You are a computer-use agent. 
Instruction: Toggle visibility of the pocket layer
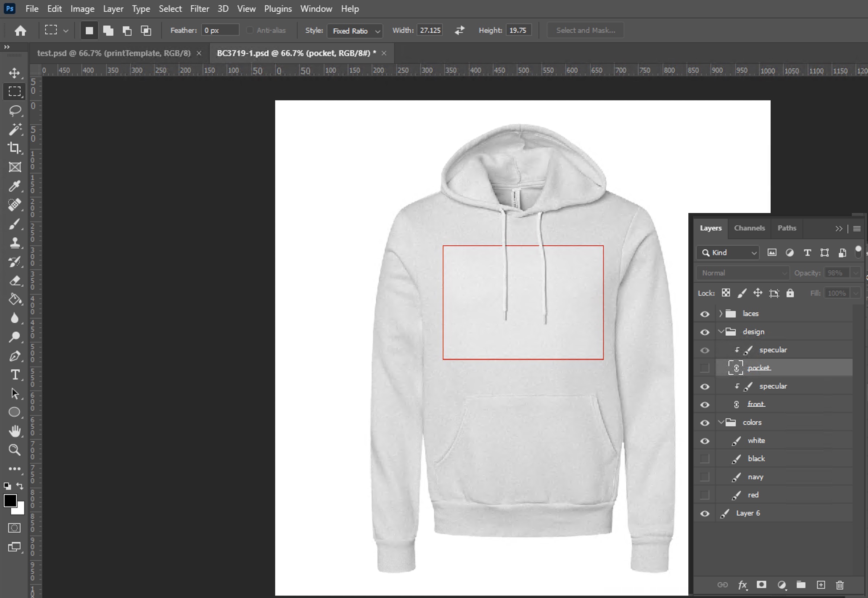[x=705, y=368]
